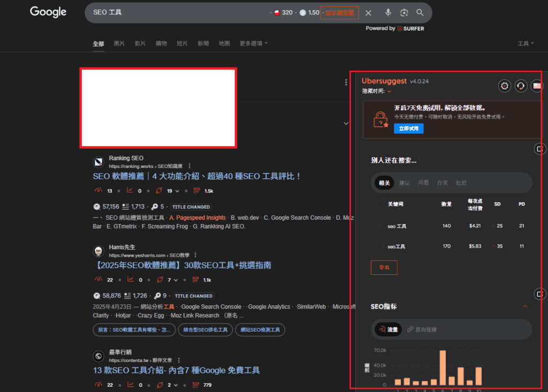Open 更多選項 dropdown in search tabs
The image size is (548, 392).
pos(253,43)
